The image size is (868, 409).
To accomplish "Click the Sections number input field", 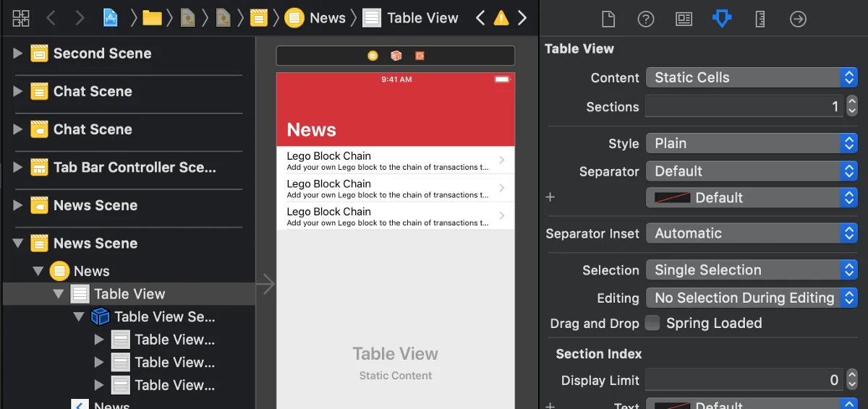I will [744, 107].
